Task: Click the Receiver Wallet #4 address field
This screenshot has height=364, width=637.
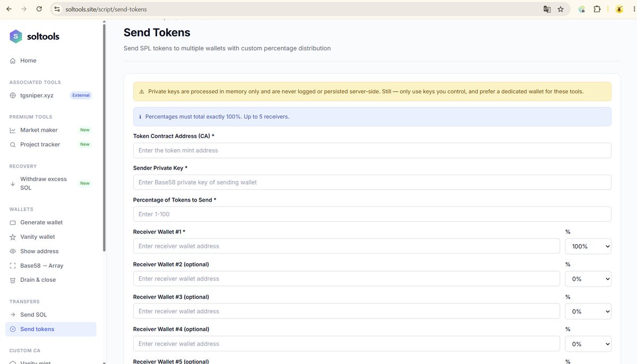Action: 347,344
